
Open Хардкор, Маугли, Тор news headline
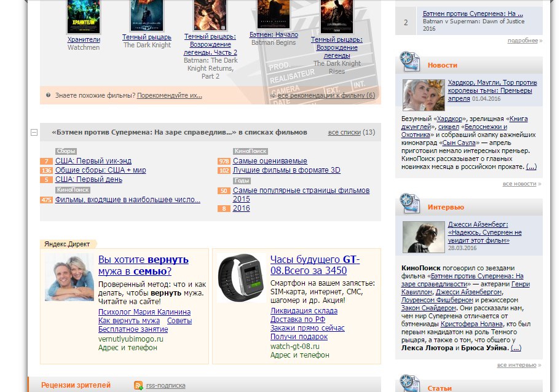pos(492,90)
